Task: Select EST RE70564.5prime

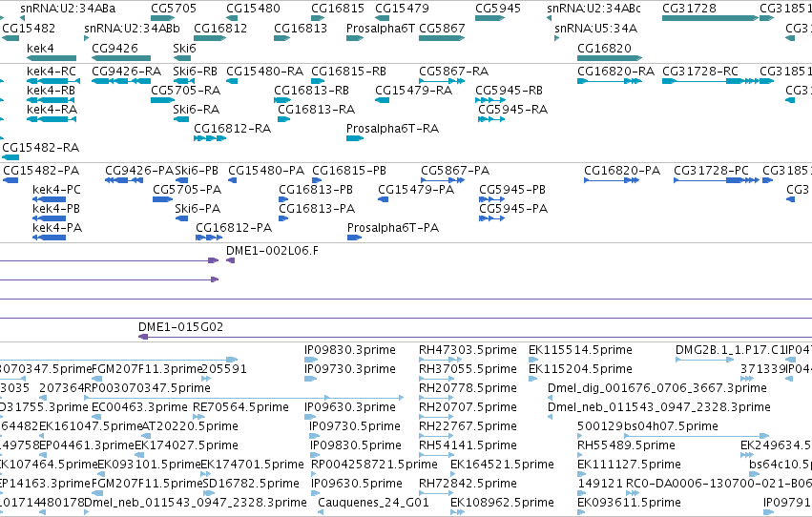Action: click(x=240, y=407)
